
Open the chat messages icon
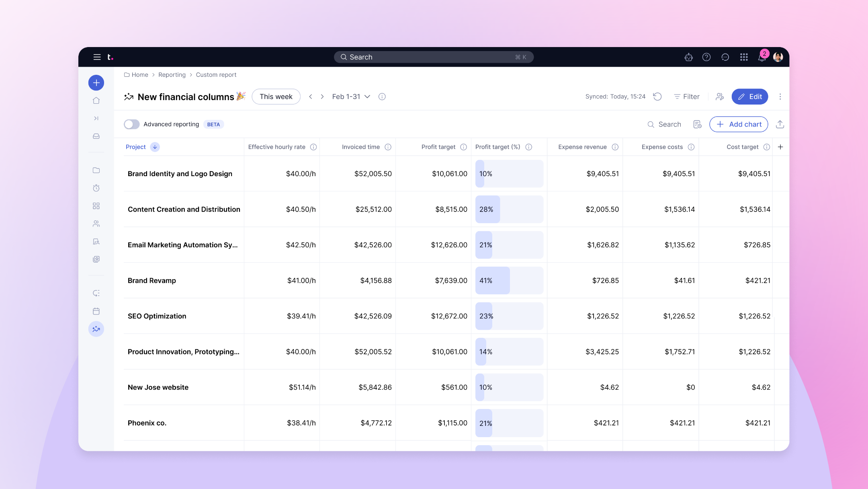(725, 57)
